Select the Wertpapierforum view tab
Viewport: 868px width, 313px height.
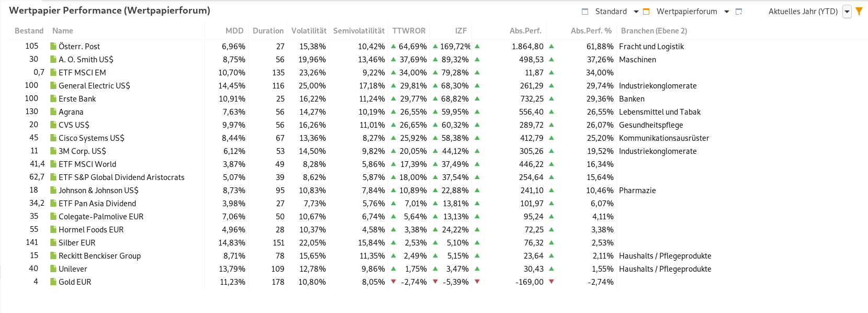click(x=686, y=12)
